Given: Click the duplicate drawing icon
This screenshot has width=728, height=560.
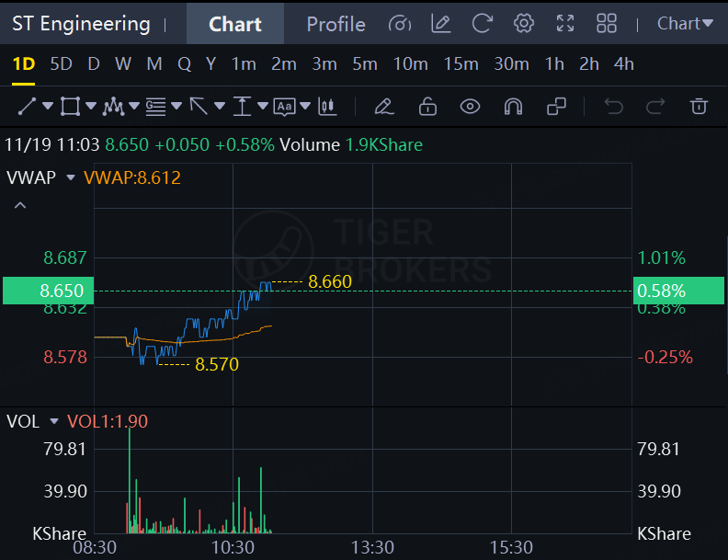Looking at the screenshot, I should coord(556,107).
